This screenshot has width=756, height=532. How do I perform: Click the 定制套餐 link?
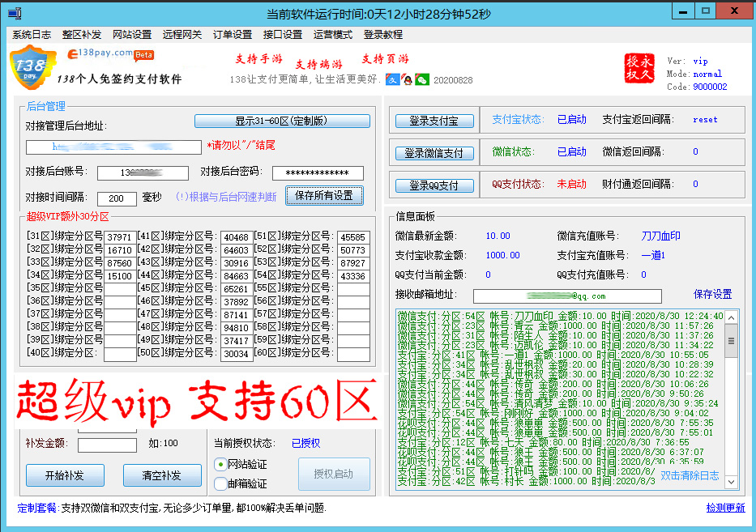(36, 508)
